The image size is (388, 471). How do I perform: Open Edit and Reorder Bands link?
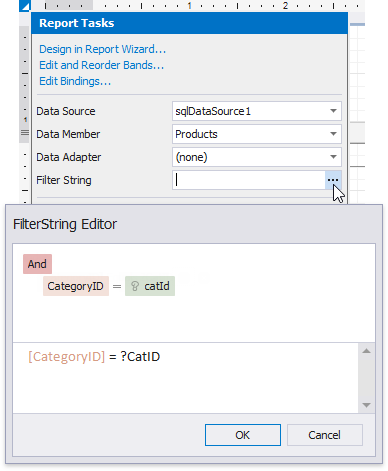point(101,65)
